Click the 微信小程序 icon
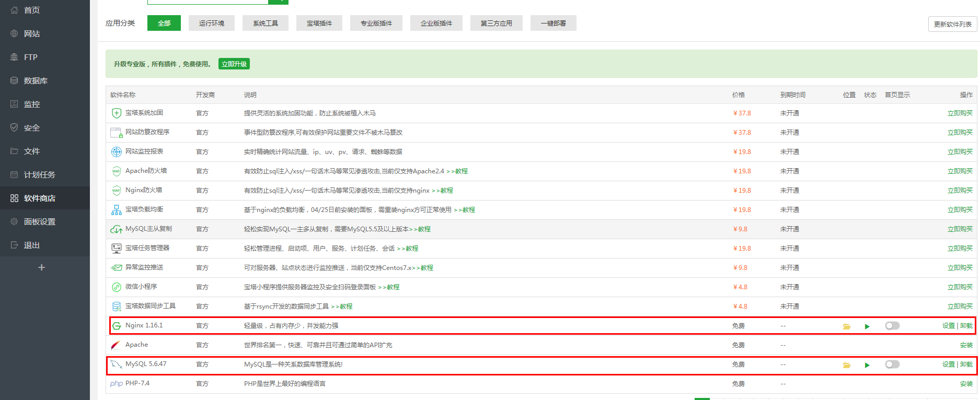The width and height of the screenshot is (980, 400). click(x=117, y=287)
